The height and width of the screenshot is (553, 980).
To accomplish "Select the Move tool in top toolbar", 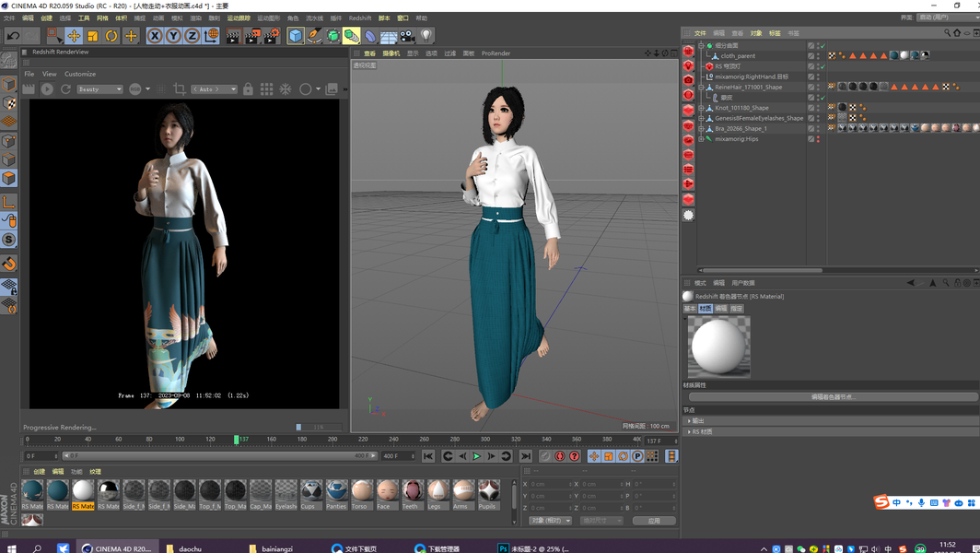I will pyautogui.click(x=74, y=36).
